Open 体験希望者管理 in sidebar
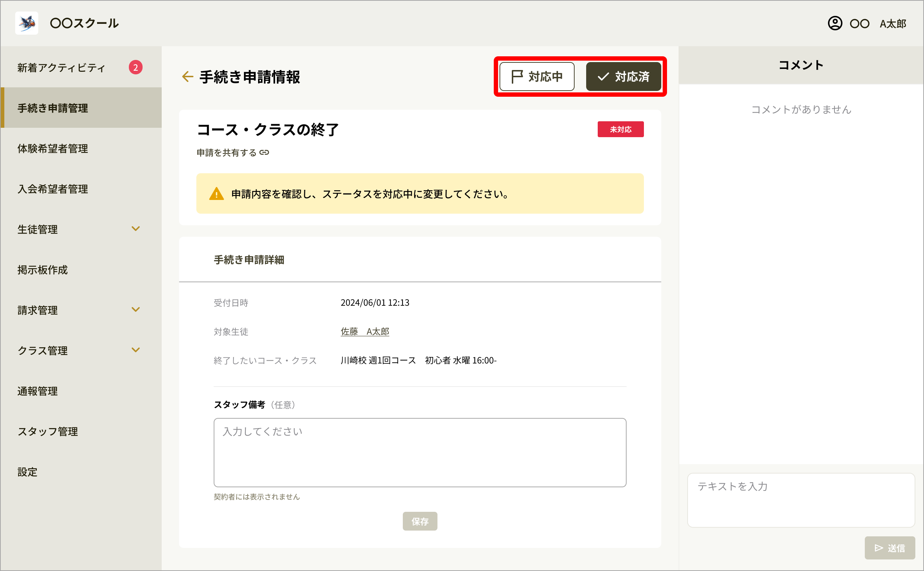This screenshot has height=571, width=924. pos(81,148)
